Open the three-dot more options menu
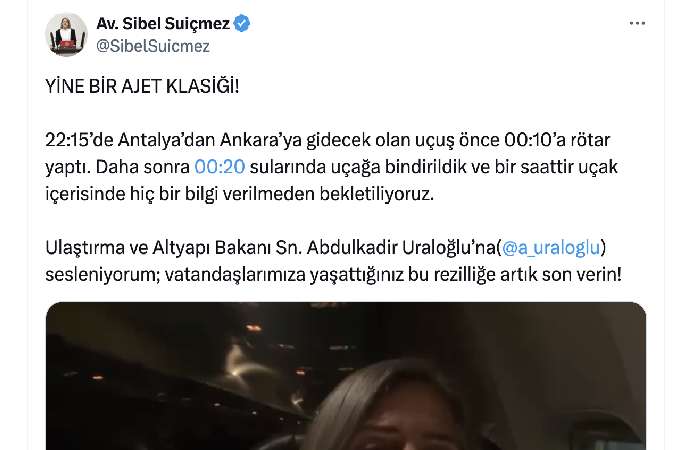 click(637, 23)
